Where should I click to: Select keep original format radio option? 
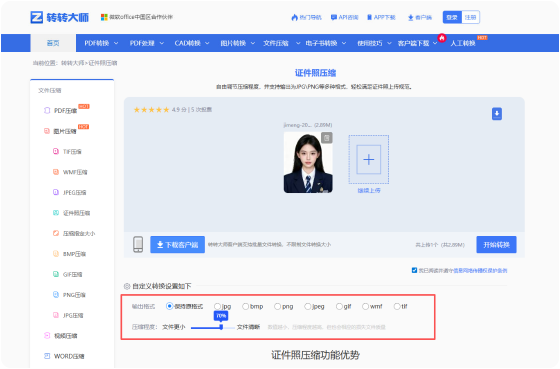[x=170, y=306]
